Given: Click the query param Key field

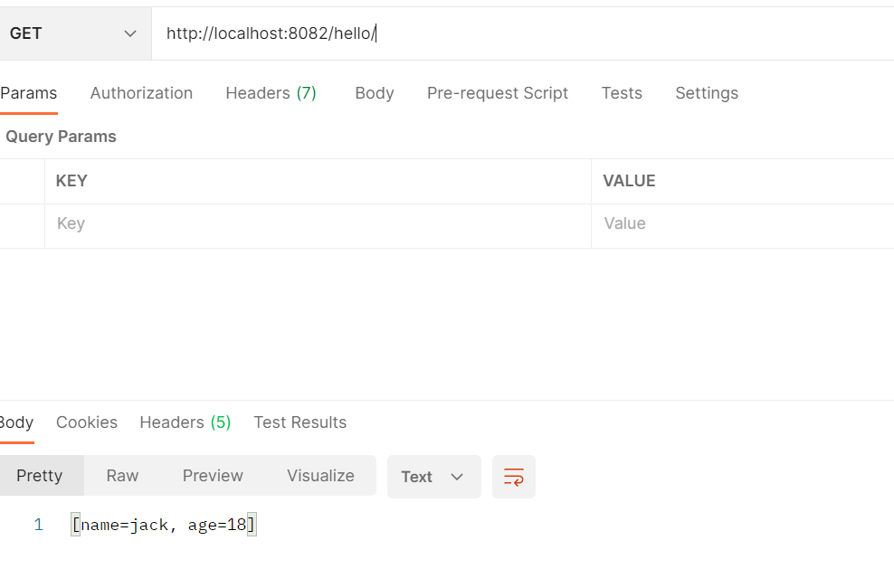Looking at the screenshot, I should [x=317, y=223].
